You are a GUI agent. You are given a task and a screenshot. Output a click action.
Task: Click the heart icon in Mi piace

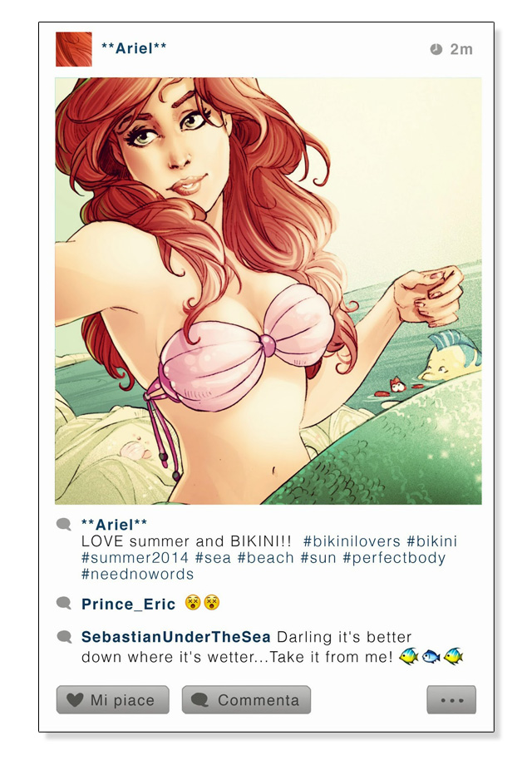pos(75,699)
